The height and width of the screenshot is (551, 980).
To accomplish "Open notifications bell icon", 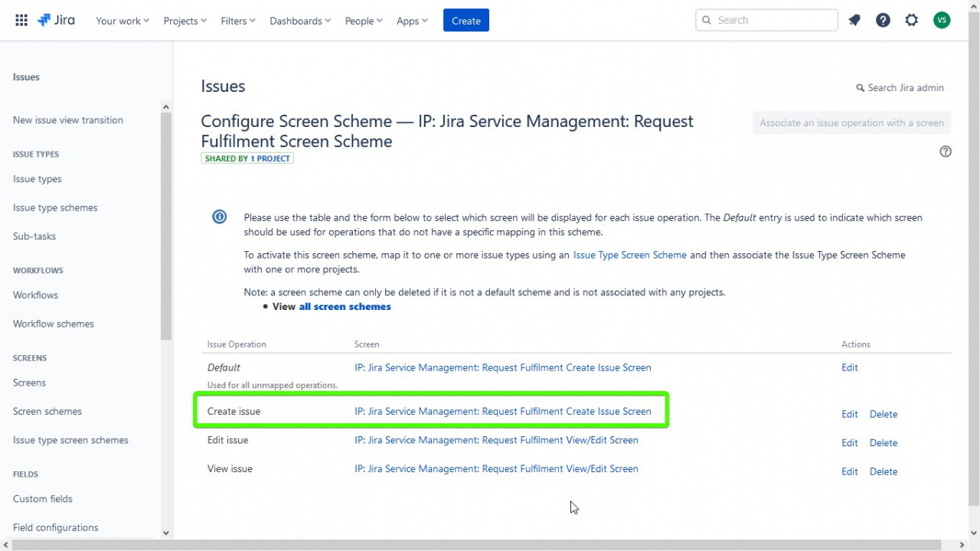I will pos(854,21).
